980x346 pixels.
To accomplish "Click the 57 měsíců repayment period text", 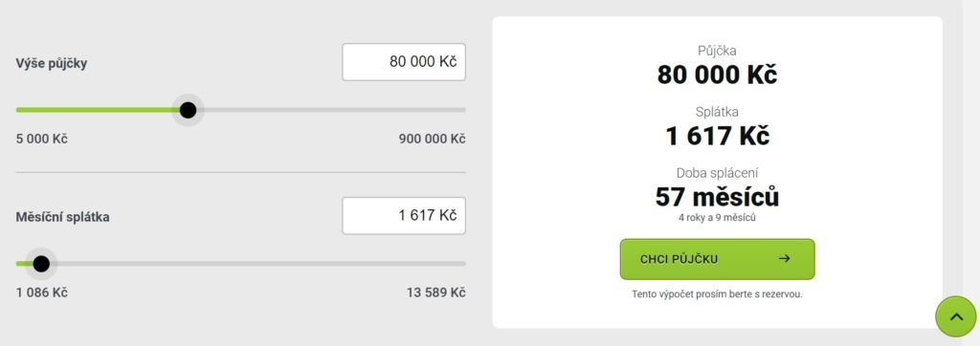I will point(717,197).
